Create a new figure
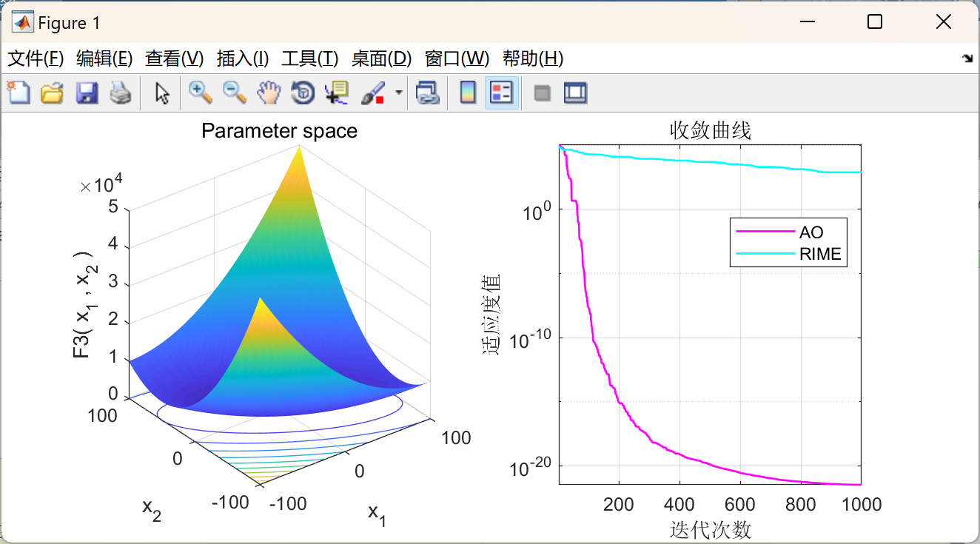The width and height of the screenshot is (980, 544). click(x=18, y=93)
